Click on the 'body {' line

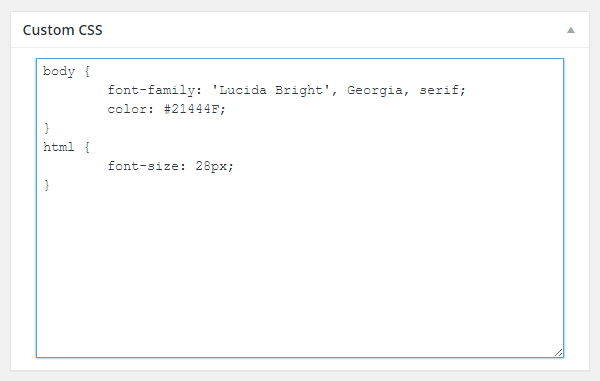pos(67,72)
